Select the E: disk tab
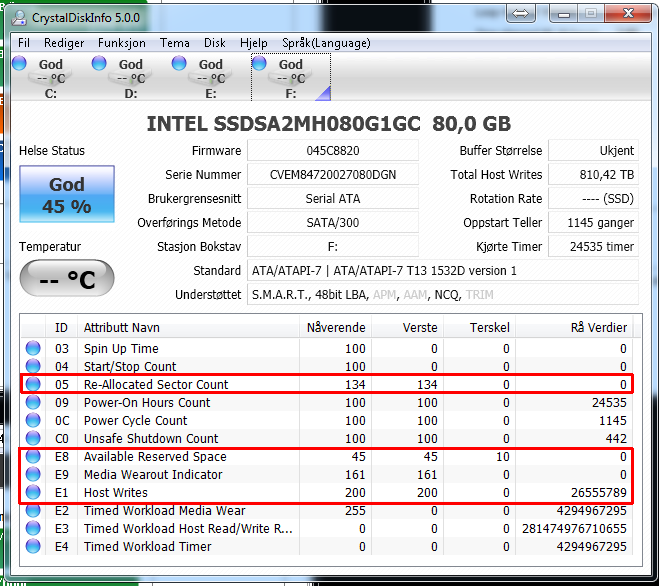The width and height of the screenshot is (659, 586). click(x=211, y=78)
